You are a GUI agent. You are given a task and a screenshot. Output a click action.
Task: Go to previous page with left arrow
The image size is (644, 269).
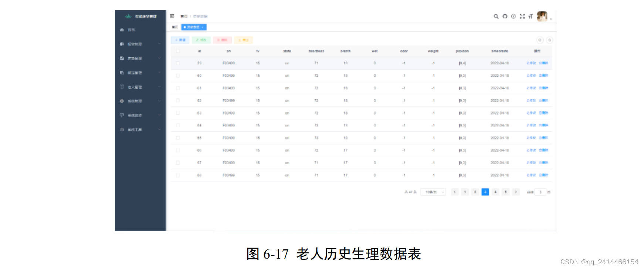(455, 192)
